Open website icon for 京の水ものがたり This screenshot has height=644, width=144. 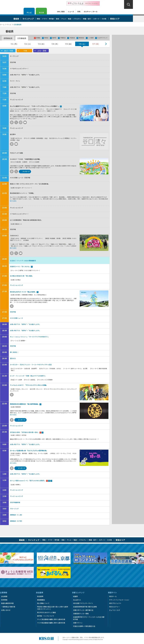(12, 306)
